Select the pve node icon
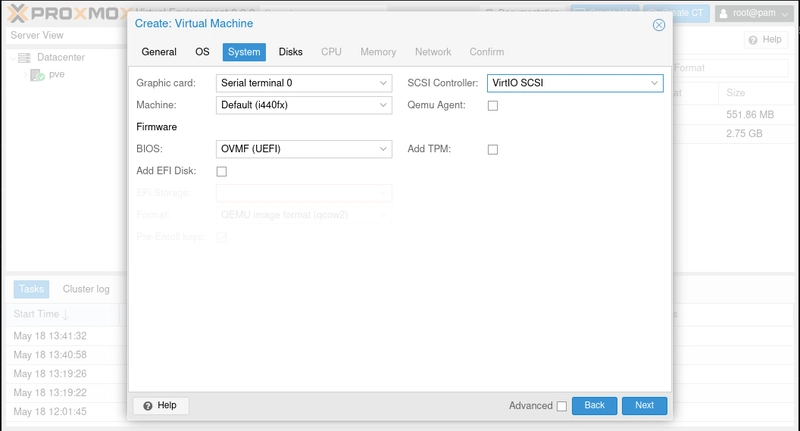The width and height of the screenshot is (800, 431). coord(38,75)
